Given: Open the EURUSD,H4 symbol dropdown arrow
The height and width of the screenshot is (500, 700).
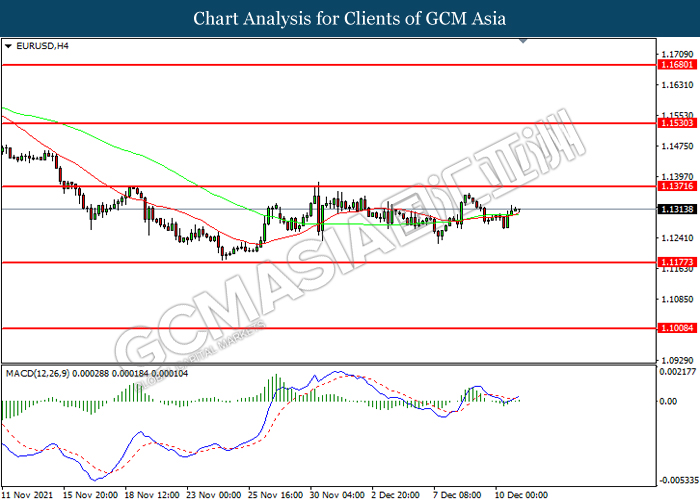Looking at the screenshot, I should pos(8,46).
